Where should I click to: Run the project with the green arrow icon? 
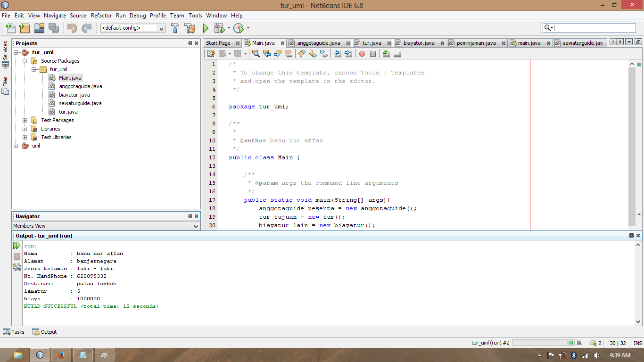click(x=206, y=28)
